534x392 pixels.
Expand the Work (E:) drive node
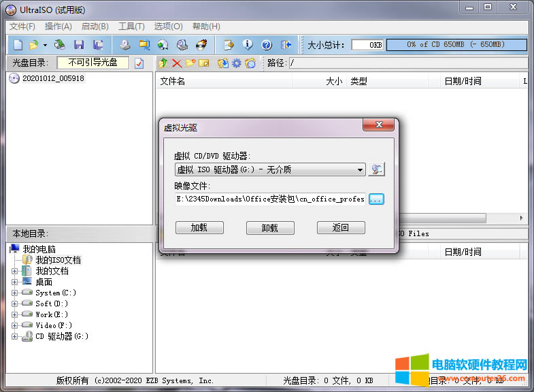coord(15,314)
